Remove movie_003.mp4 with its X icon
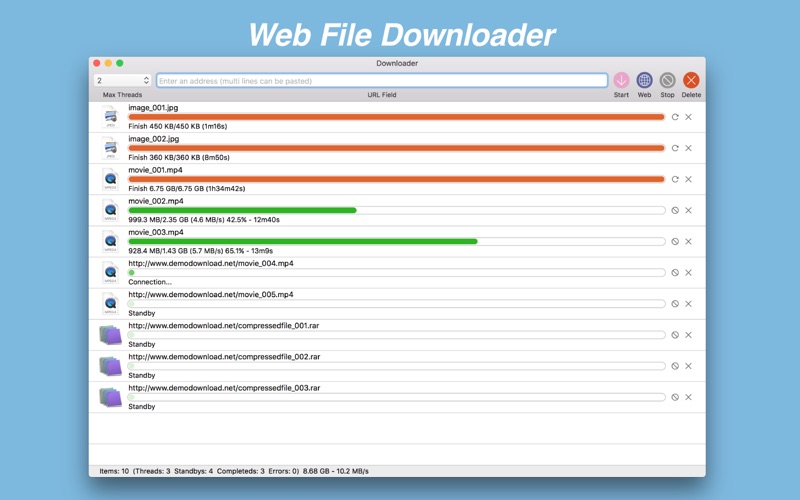Viewport: 800px width, 500px height. (688, 241)
